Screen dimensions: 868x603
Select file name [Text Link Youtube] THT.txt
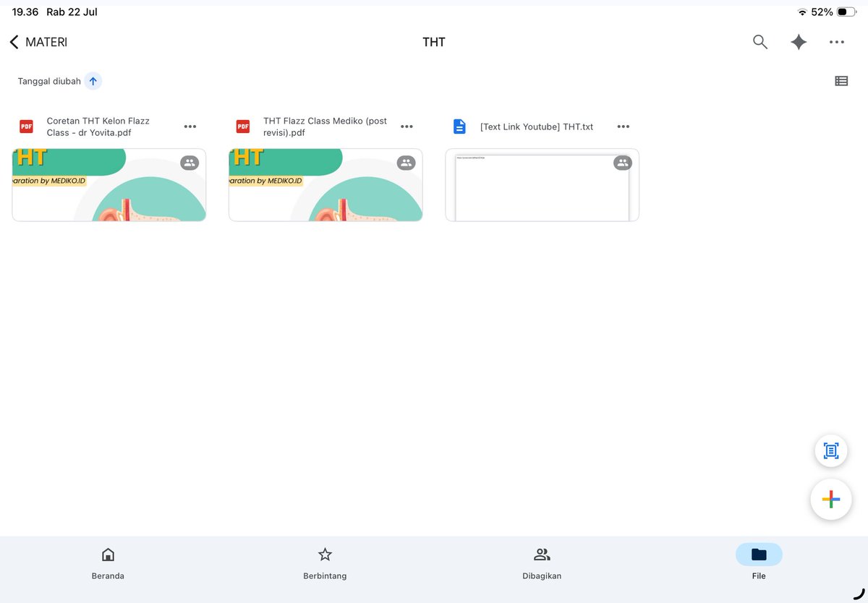[537, 127]
